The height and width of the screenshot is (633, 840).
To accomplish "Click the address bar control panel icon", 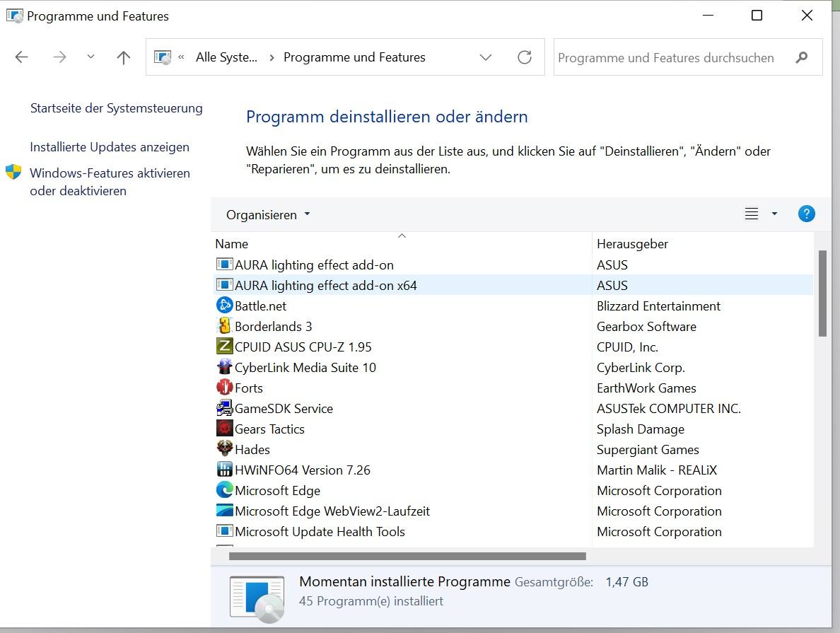I will click(163, 57).
